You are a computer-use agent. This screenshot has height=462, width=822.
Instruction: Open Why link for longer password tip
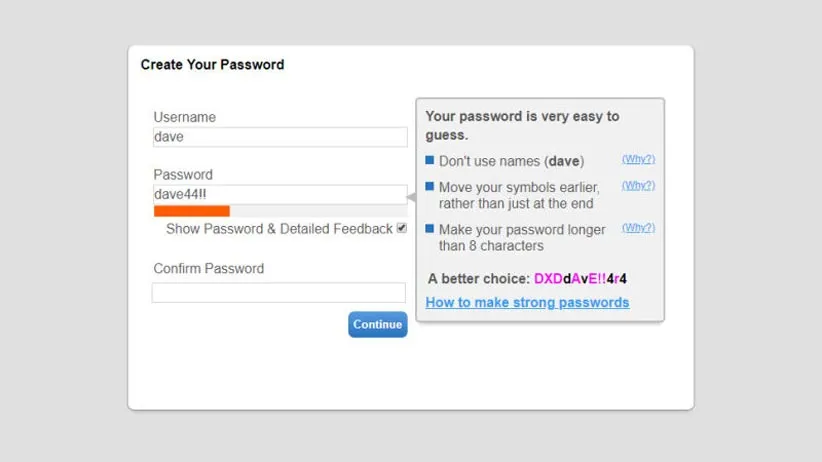click(638, 227)
